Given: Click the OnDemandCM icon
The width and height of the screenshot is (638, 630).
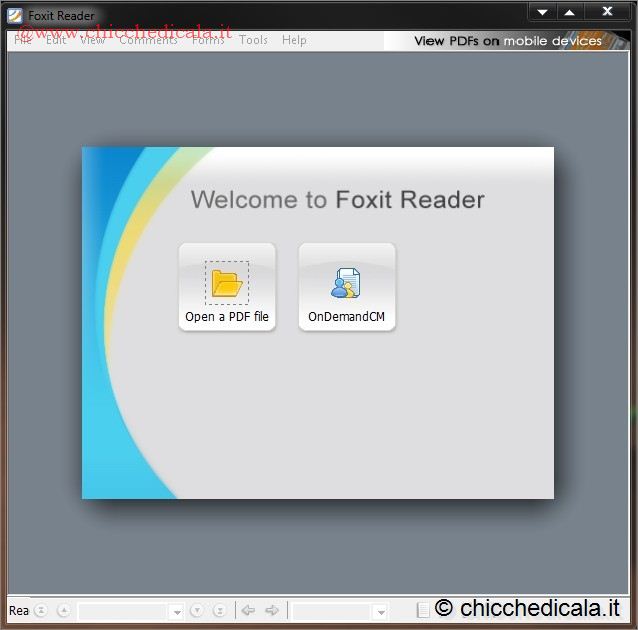Looking at the screenshot, I should (346, 284).
